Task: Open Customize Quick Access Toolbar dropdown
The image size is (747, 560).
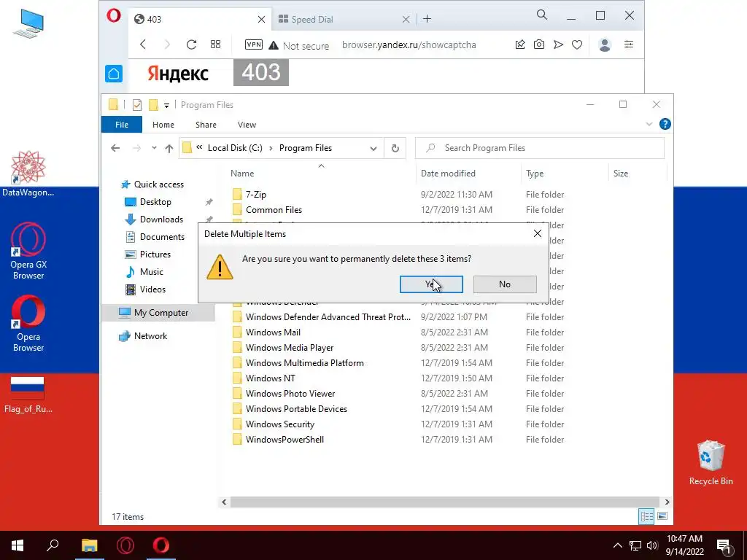Action: point(166,105)
